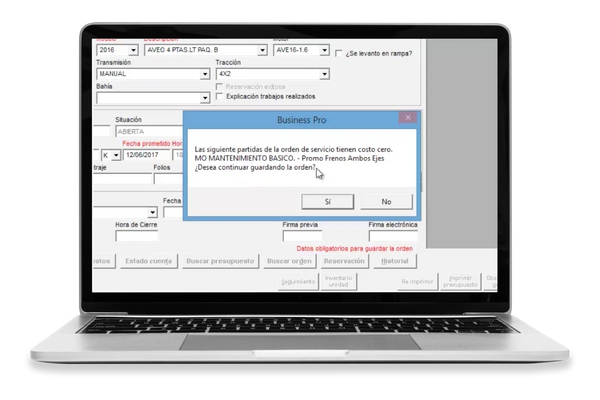This screenshot has width=600, height=400.
Task: Click the text '¿Desea continuar guardando la orden?'
Action: [256, 167]
